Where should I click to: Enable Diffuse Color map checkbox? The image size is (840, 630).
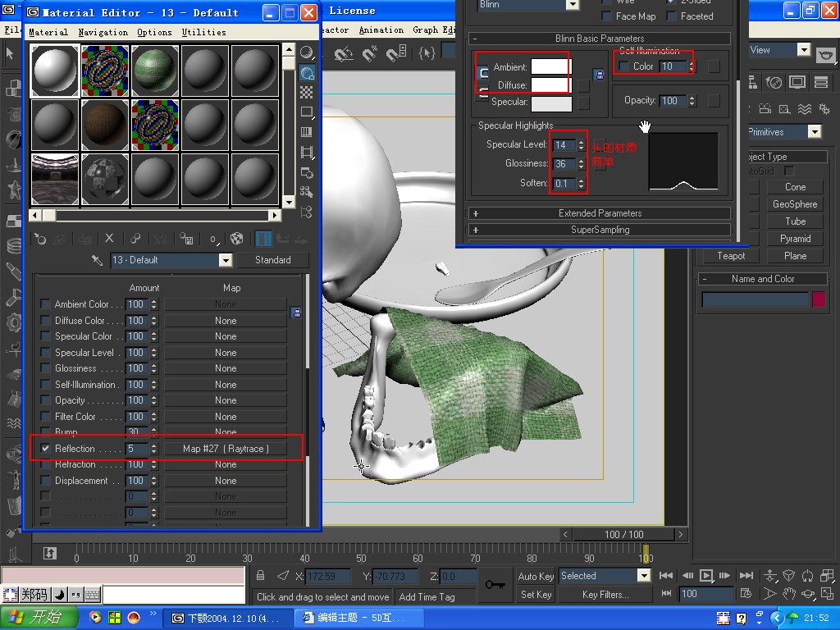[46, 321]
